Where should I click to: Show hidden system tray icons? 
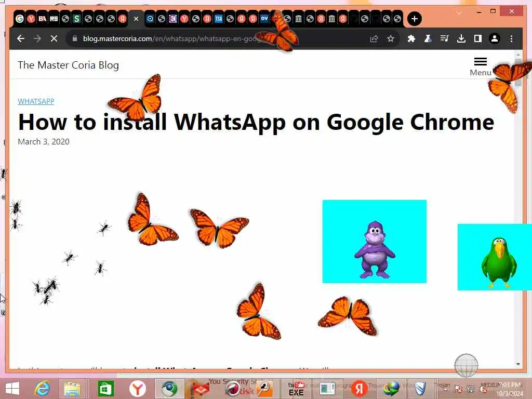click(x=446, y=389)
